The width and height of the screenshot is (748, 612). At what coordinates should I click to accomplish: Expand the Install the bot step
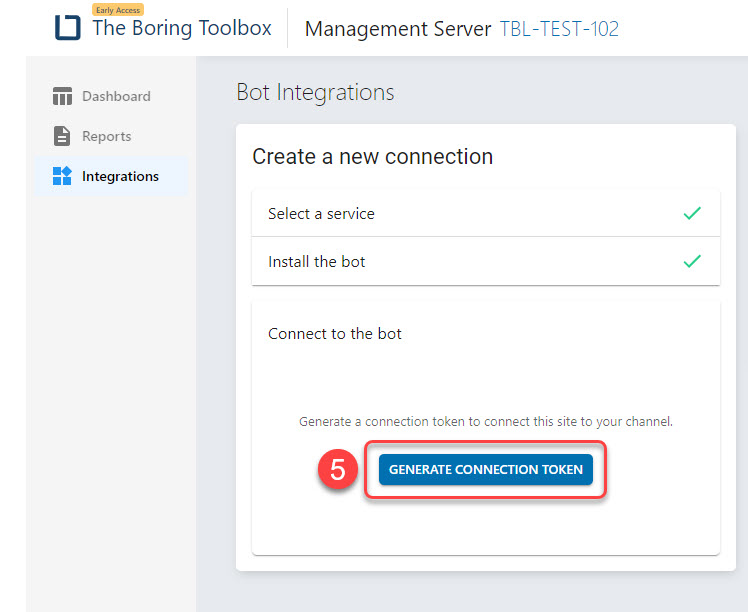pos(486,261)
